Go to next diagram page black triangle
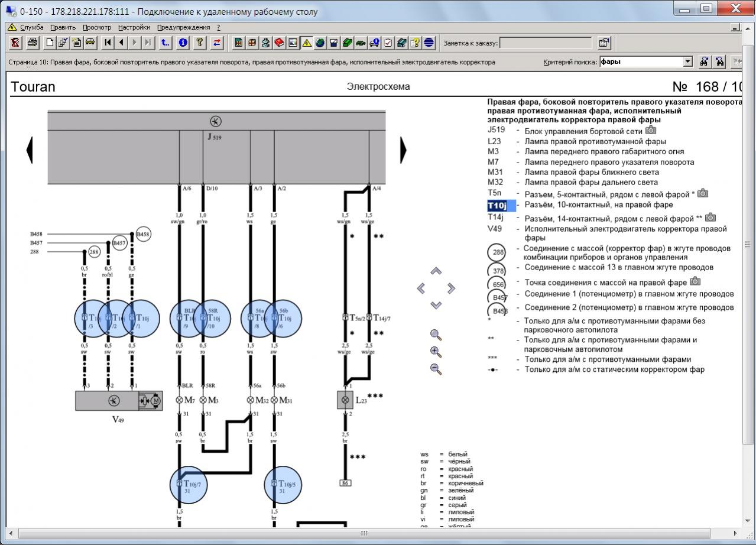This screenshot has width=756, height=545. tap(403, 150)
